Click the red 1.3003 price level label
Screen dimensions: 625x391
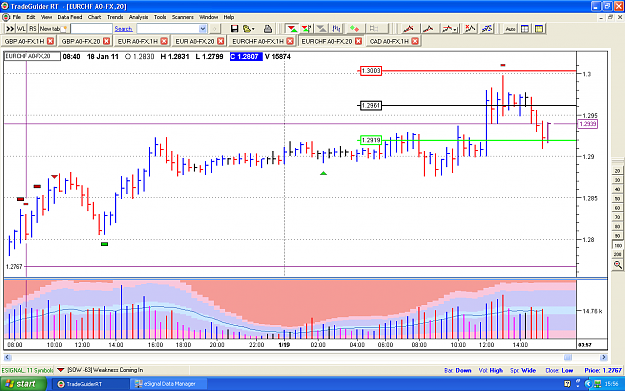tap(371, 71)
